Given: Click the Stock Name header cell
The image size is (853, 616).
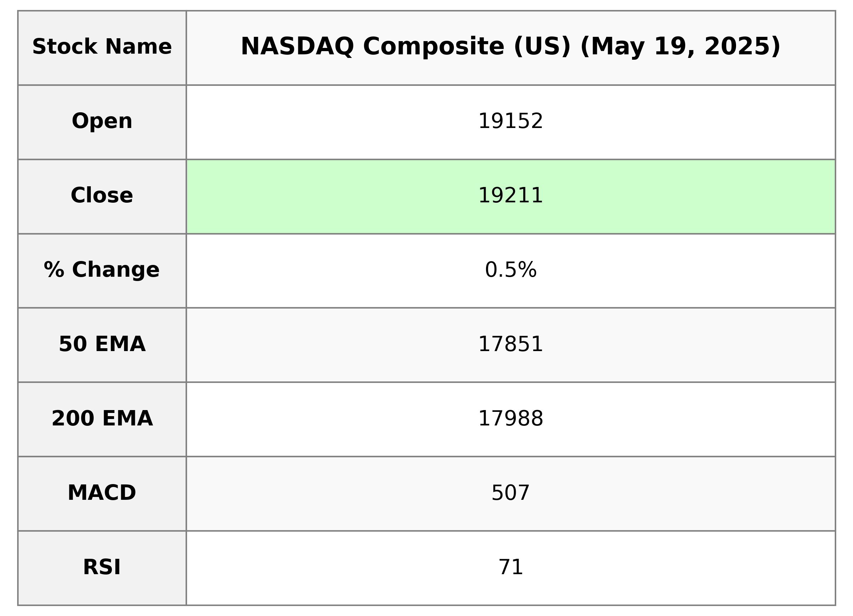Looking at the screenshot, I should 102,47.
